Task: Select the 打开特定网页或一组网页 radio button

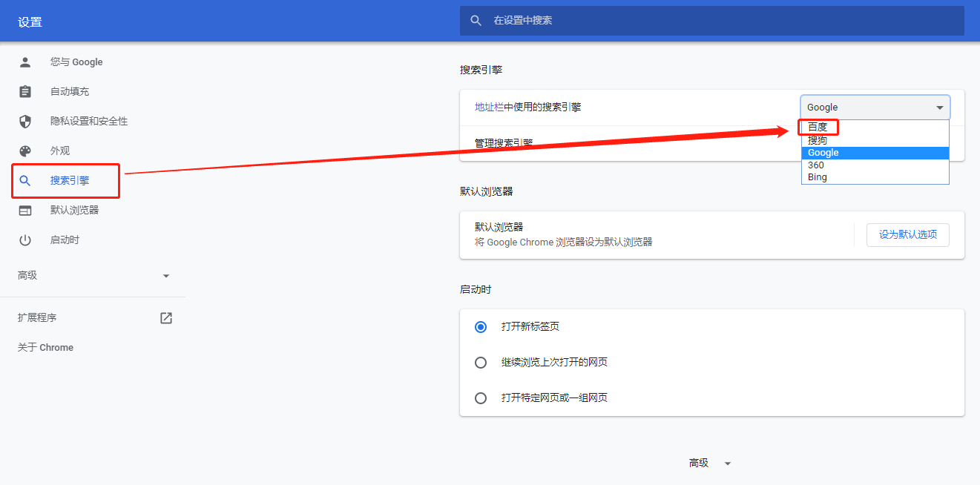Action: 481,398
